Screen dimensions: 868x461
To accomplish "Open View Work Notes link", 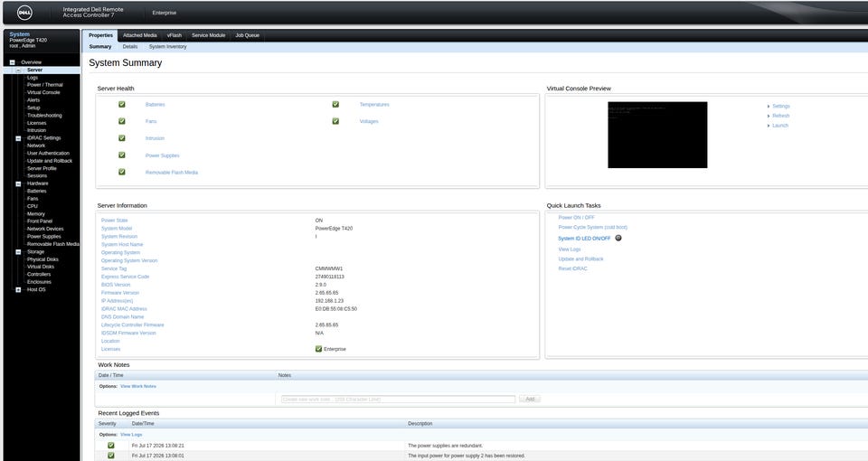I will pos(138,386).
